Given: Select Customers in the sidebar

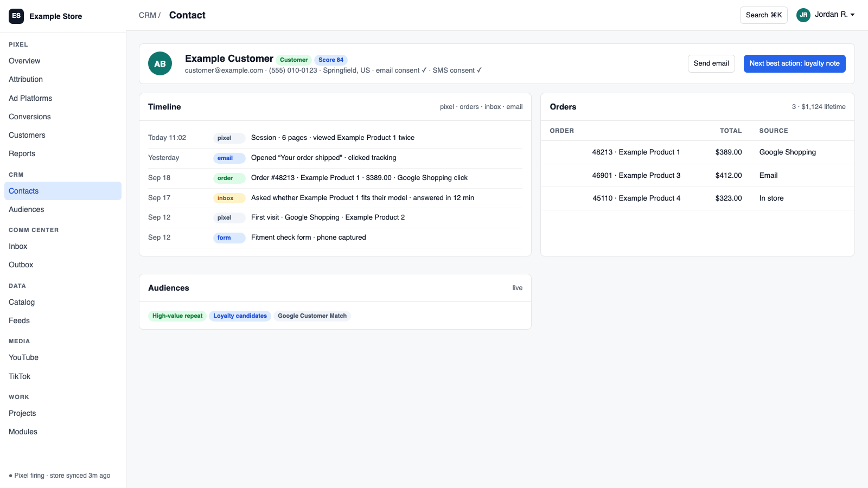Looking at the screenshot, I should click(63, 135).
